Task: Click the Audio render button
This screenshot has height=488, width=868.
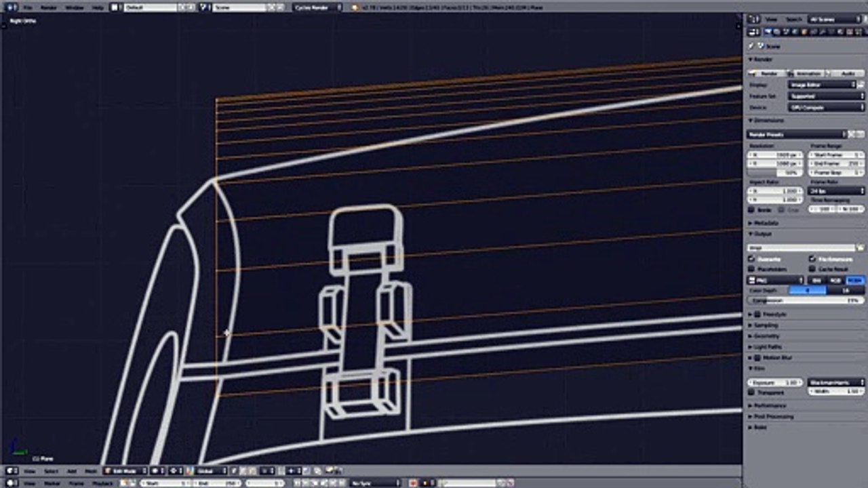Action: pyautogui.click(x=846, y=73)
